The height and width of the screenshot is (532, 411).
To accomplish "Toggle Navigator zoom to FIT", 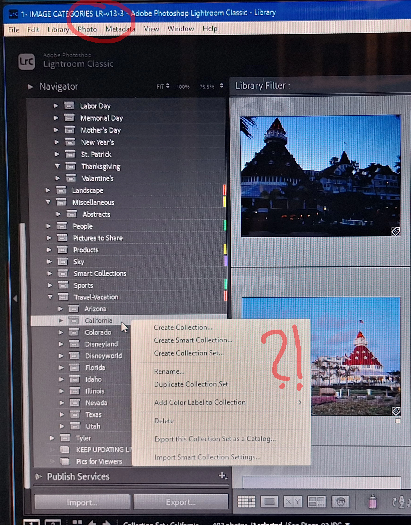I will click(160, 87).
